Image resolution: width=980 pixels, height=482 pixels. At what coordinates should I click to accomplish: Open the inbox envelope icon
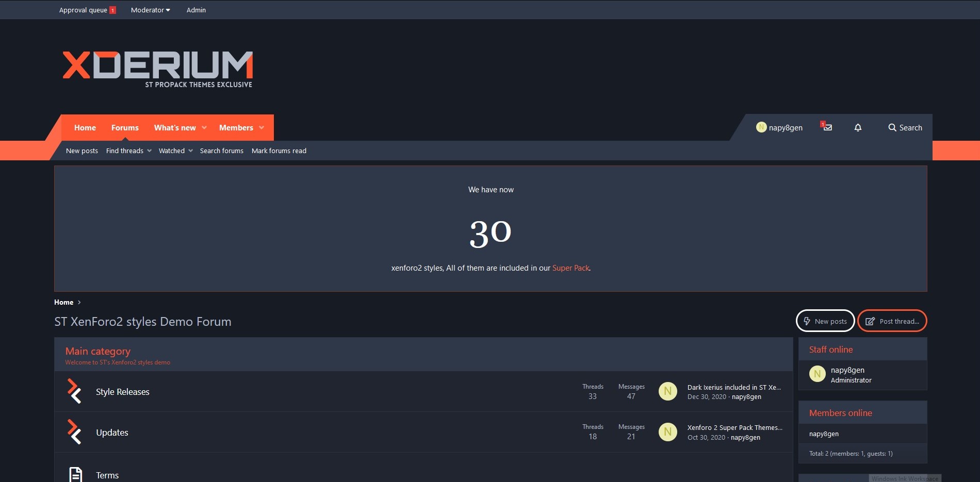[826, 127]
